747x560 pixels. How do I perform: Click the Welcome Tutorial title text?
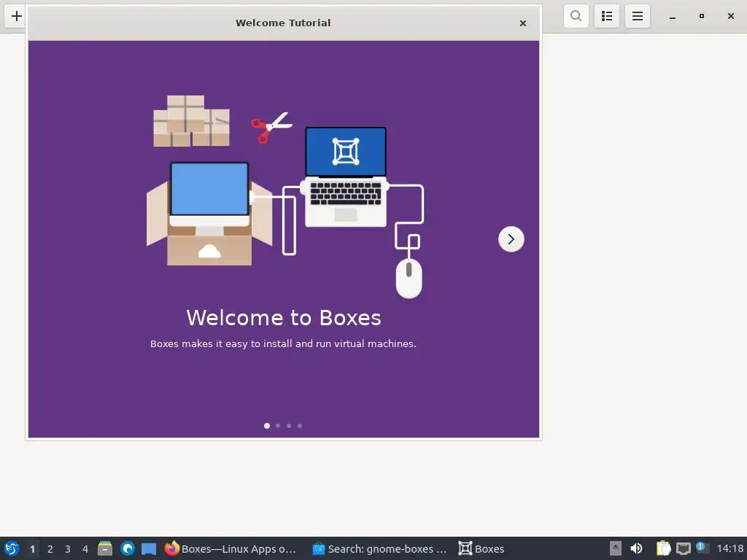click(283, 23)
